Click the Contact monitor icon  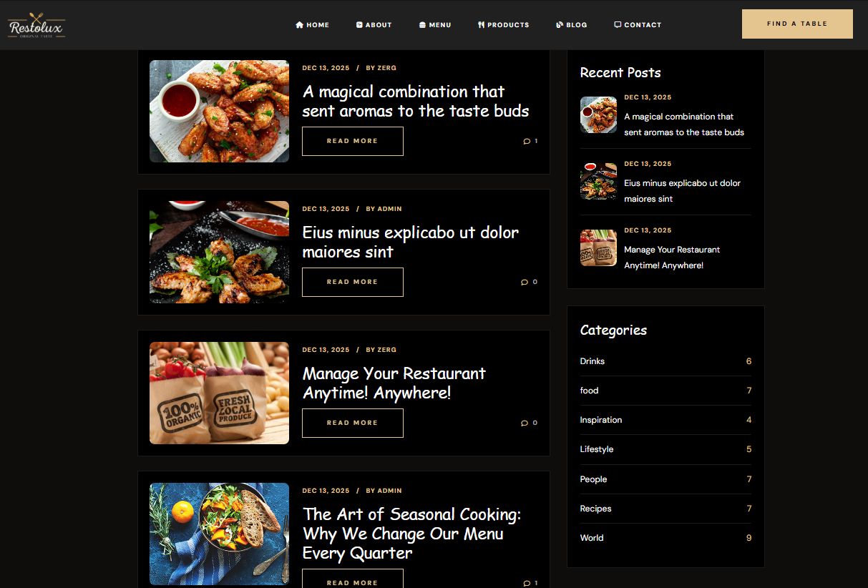click(x=618, y=25)
